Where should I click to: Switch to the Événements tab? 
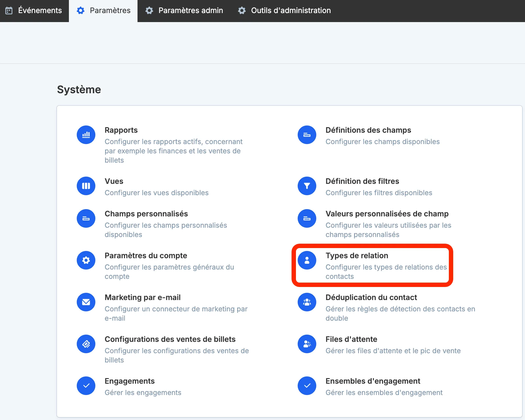tap(34, 11)
